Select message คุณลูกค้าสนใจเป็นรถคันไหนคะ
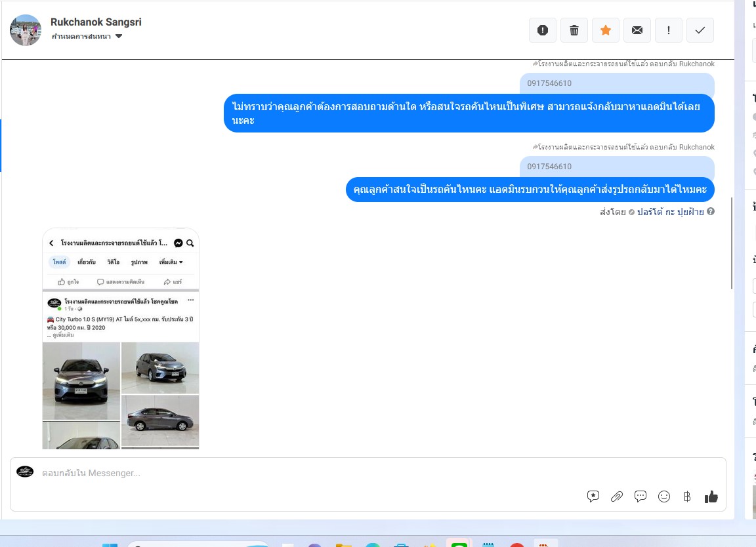756x547 pixels. (x=530, y=190)
